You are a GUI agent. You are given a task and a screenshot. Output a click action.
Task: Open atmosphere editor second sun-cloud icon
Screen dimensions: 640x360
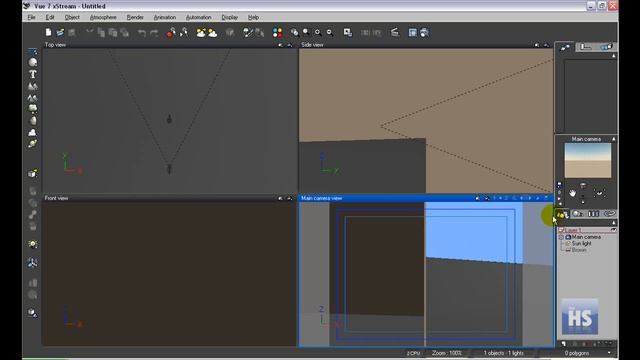(213, 33)
